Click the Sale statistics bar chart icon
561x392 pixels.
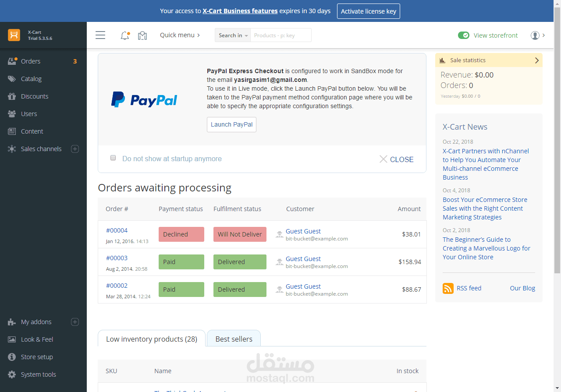pyautogui.click(x=443, y=60)
